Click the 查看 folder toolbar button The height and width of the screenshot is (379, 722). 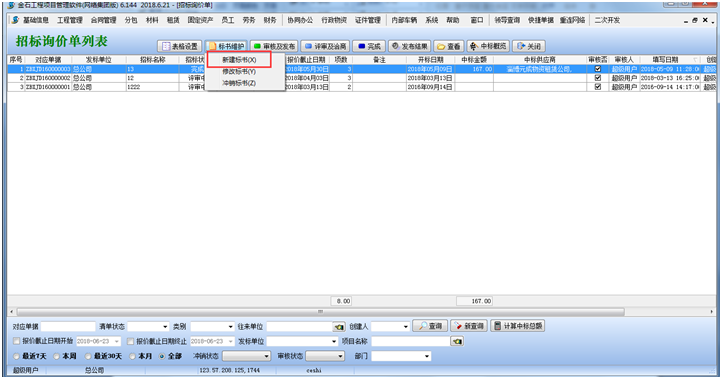tap(449, 47)
